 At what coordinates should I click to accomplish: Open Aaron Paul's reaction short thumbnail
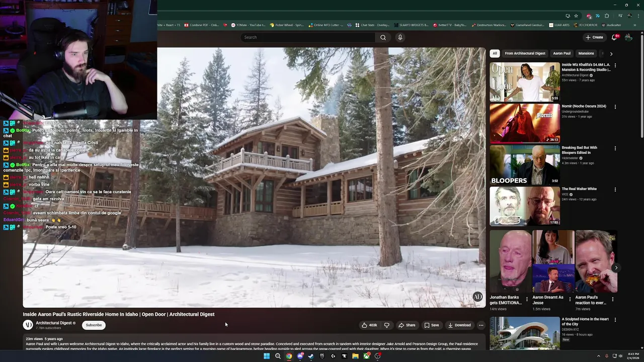596,261
